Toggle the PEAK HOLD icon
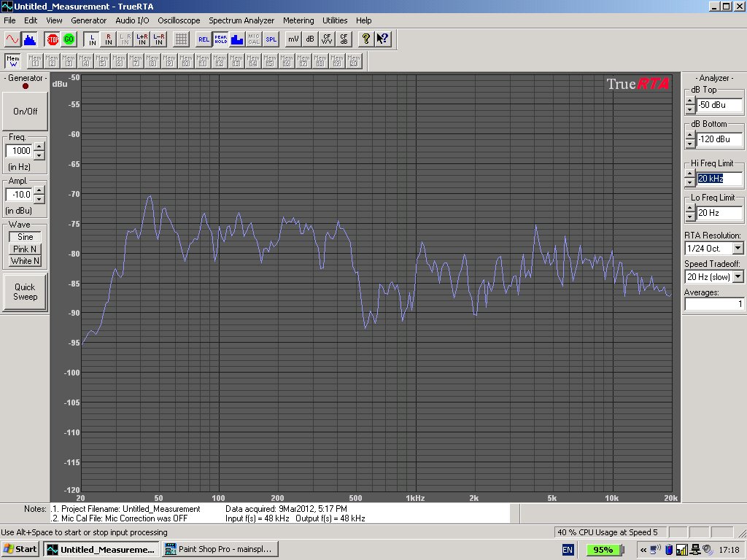 pyautogui.click(x=220, y=39)
